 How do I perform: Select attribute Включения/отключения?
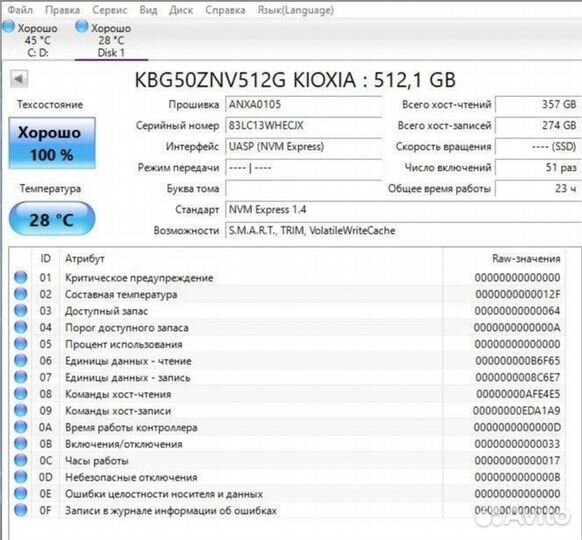[x=124, y=444]
